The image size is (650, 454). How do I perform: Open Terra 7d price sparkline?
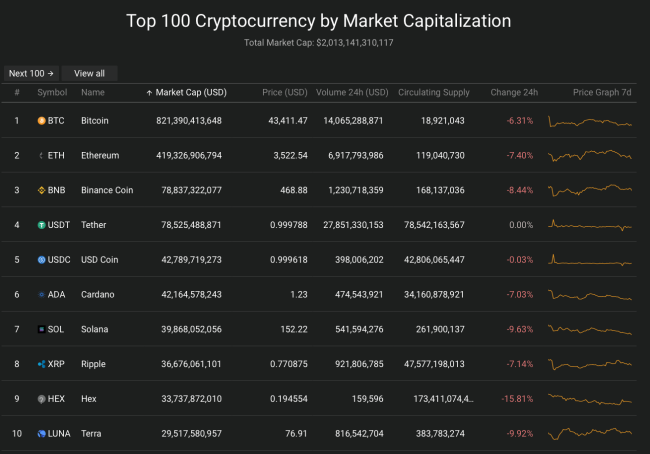590,434
